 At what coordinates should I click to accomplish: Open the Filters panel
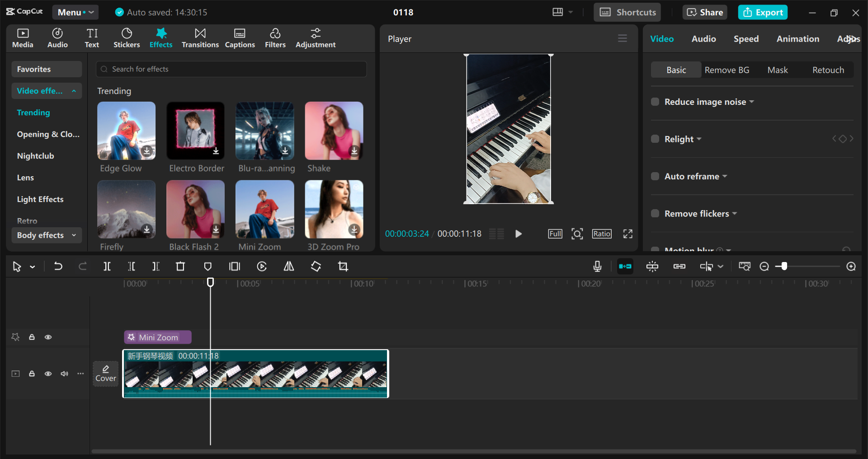[x=275, y=37]
